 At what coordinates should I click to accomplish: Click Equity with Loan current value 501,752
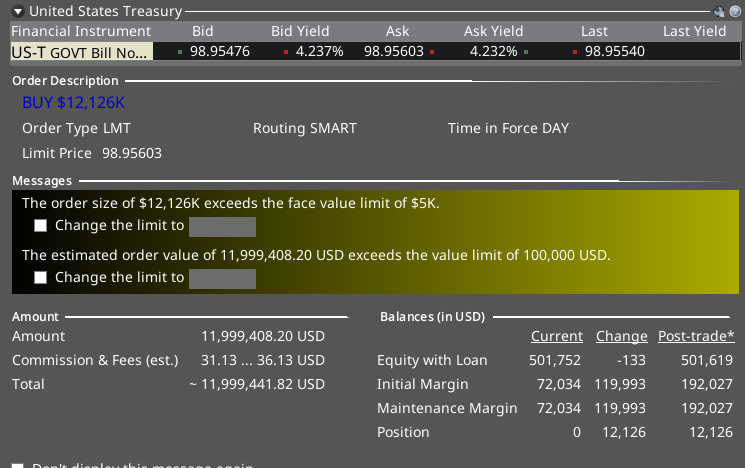[555, 361]
